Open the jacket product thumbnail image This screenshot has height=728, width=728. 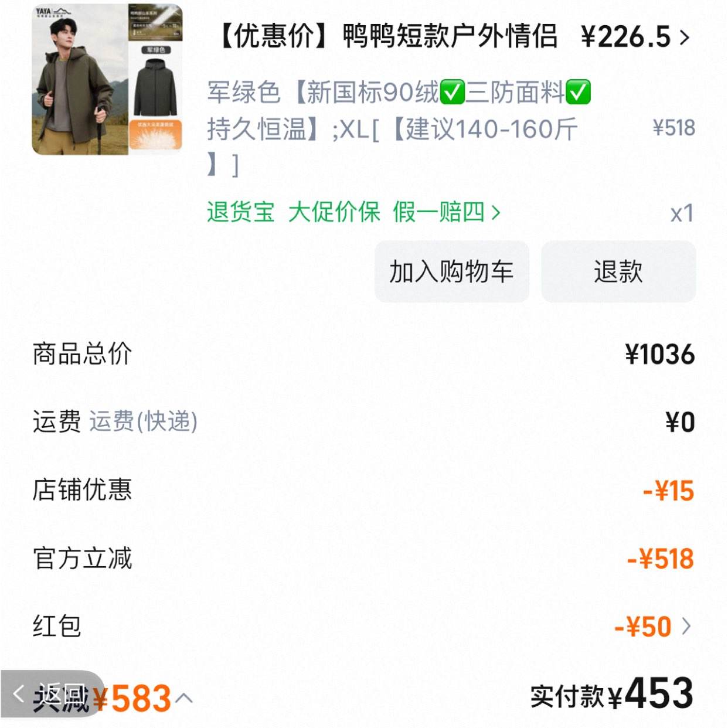[x=107, y=79]
